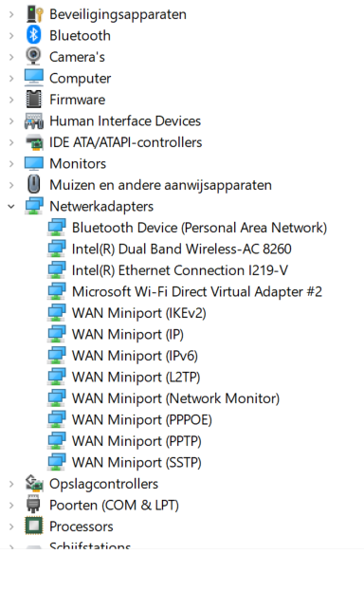
Task: Click the Camera's webcam icon
Action: (34, 57)
